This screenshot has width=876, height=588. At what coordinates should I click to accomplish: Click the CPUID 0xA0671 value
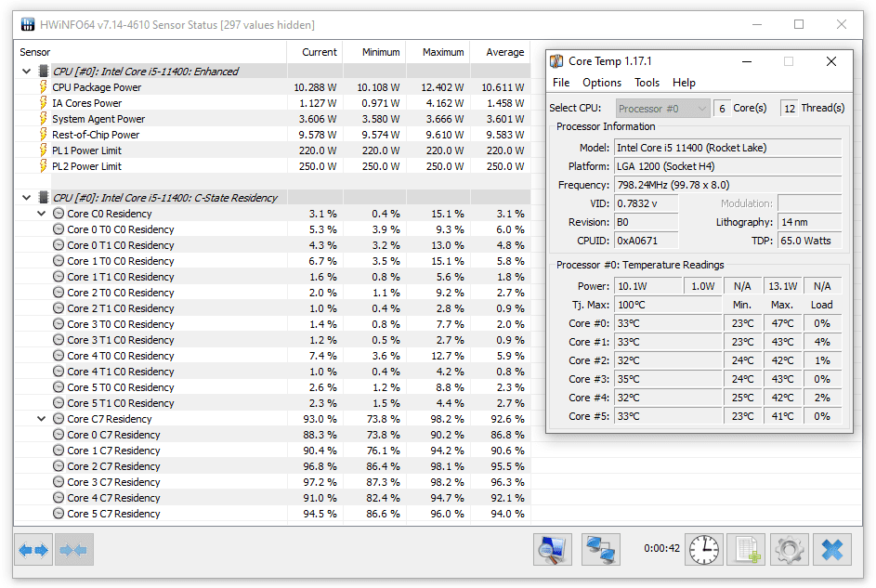tap(647, 241)
